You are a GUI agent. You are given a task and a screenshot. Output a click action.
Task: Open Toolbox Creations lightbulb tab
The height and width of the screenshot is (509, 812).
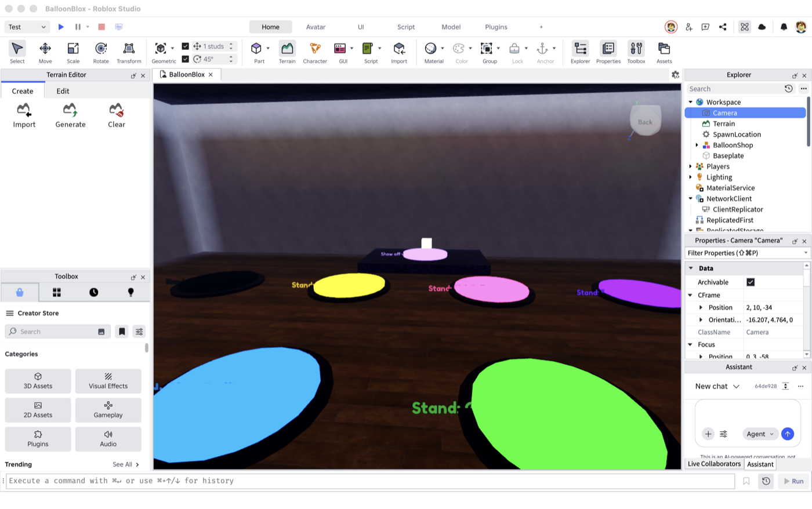coord(130,293)
